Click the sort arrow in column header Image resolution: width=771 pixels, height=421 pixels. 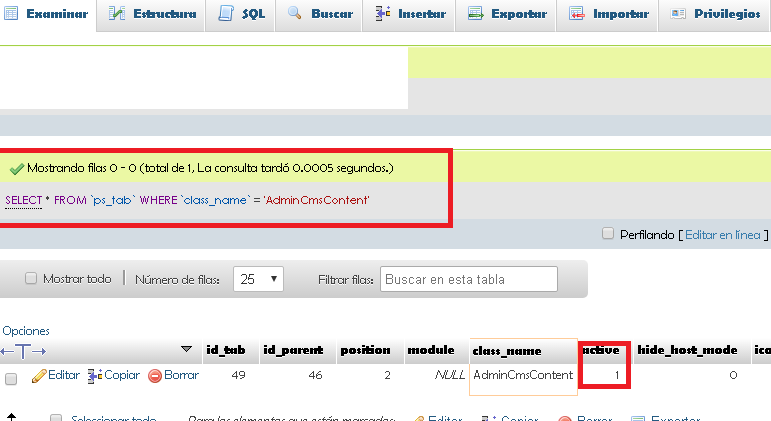click(186, 350)
